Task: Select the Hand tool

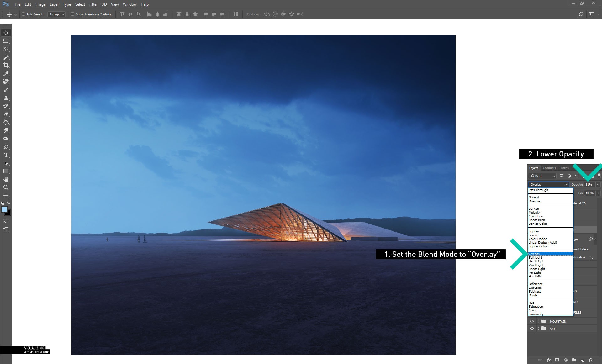Action: point(6,179)
